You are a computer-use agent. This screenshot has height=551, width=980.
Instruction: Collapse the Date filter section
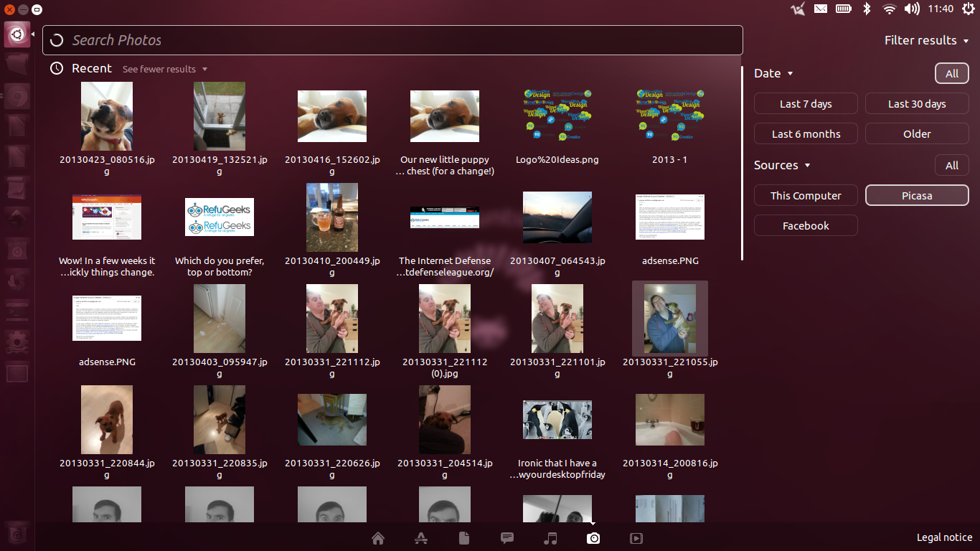tap(773, 74)
